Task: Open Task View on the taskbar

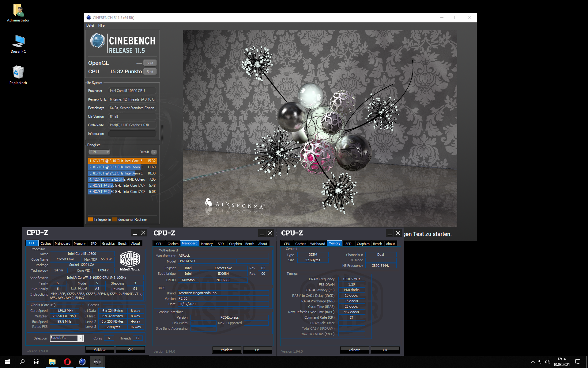Action: (37, 362)
